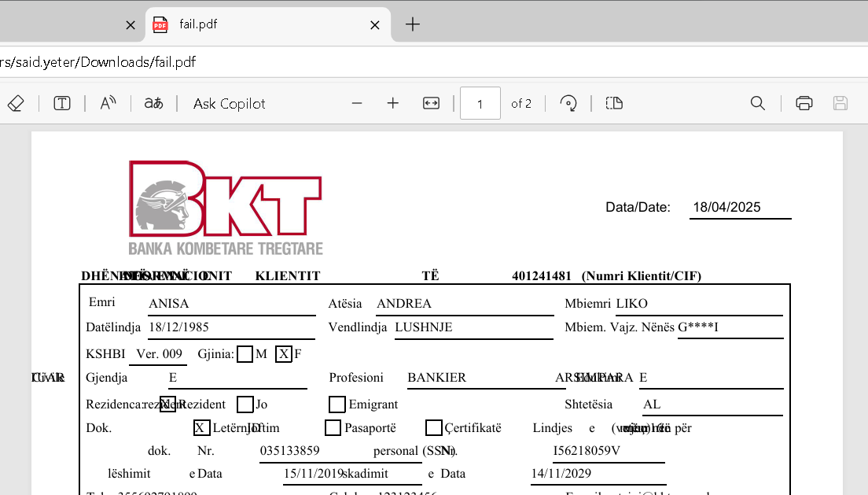
Task: Click the page number input field
Action: click(x=480, y=103)
